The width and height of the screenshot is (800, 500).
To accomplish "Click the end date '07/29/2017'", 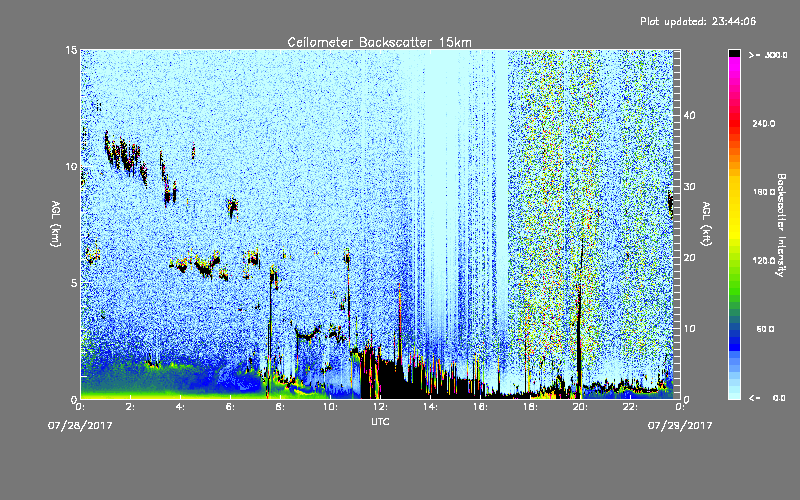I will click(x=680, y=425).
